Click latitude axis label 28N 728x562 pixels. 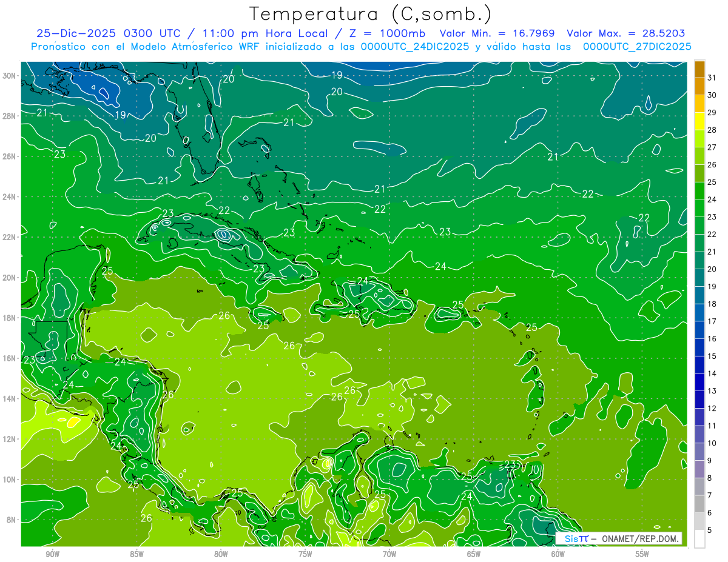8,116
